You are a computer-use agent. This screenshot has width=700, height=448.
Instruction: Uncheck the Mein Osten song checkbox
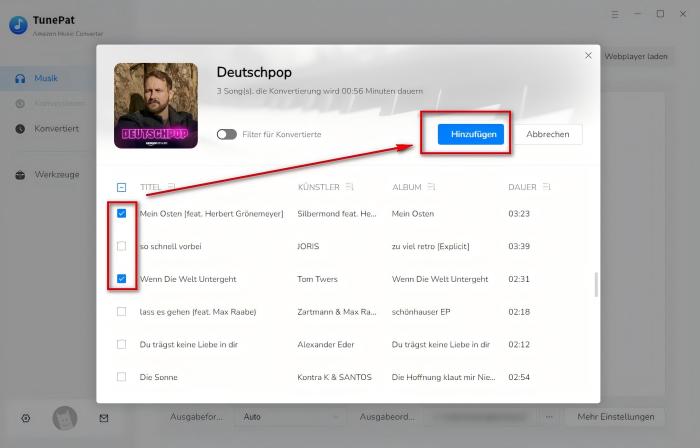[121, 213]
